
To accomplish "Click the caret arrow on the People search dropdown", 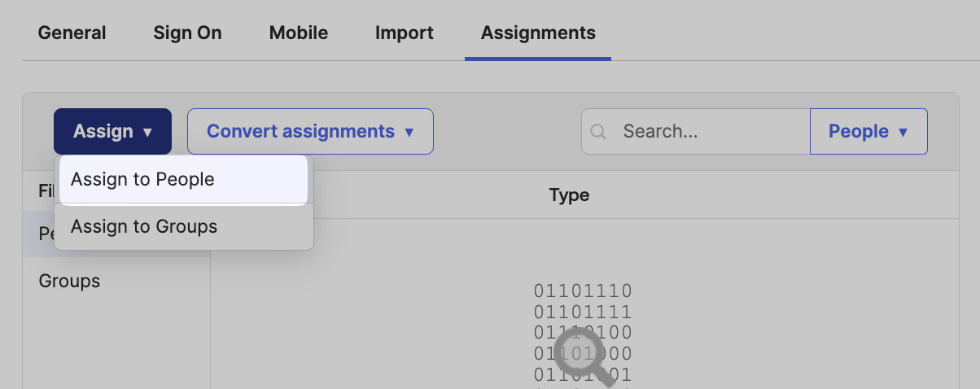I will (903, 132).
